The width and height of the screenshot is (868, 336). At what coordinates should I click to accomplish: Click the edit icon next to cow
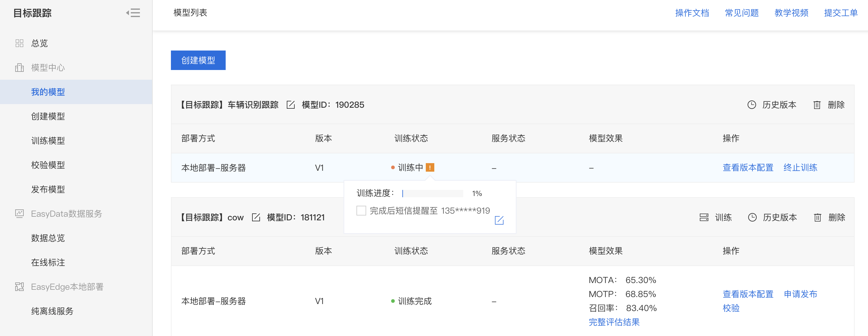[256, 217]
